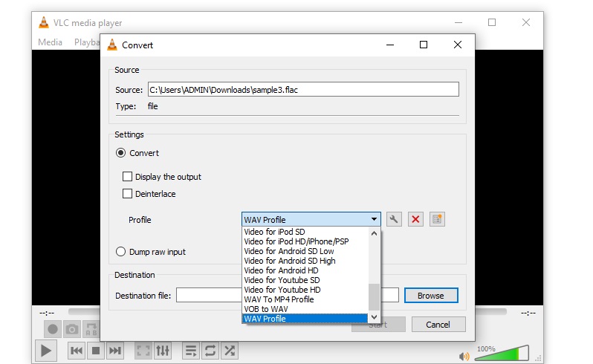Minimize the VLC media player window
Viewport: 593px width, 364px height.
[x=458, y=23]
